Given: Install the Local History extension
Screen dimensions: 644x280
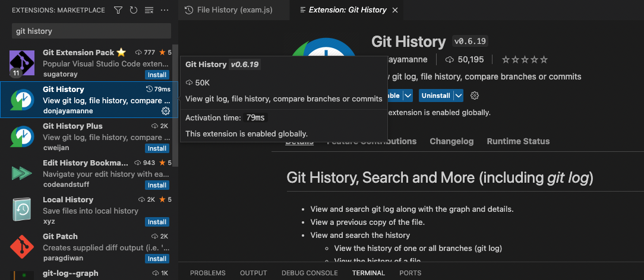Looking at the screenshot, I should tap(157, 222).
